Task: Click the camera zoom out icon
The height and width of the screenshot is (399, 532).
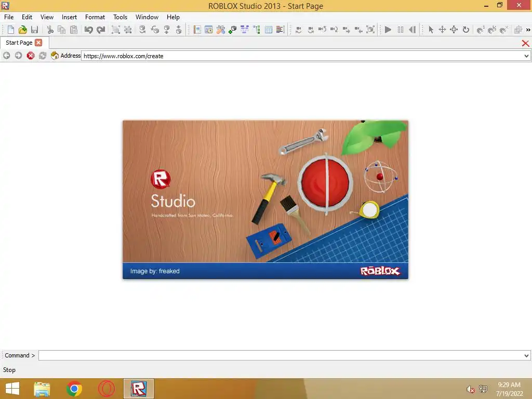Action: pyautogui.click(x=358, y=30)
